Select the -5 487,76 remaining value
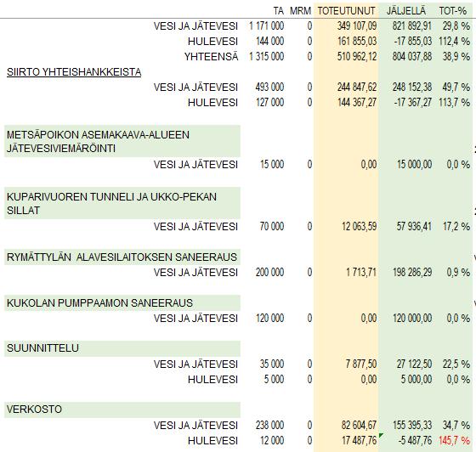 click(415, 440)
